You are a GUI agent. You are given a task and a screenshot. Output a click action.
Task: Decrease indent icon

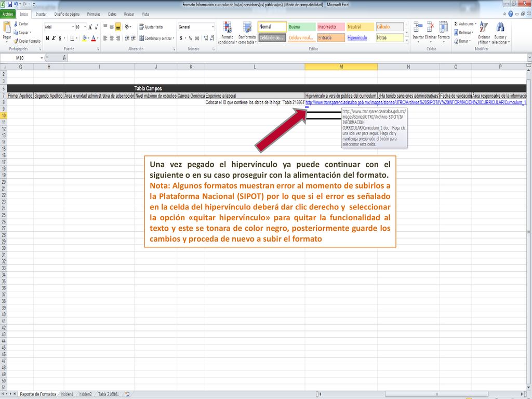click(x=127, y=38)
